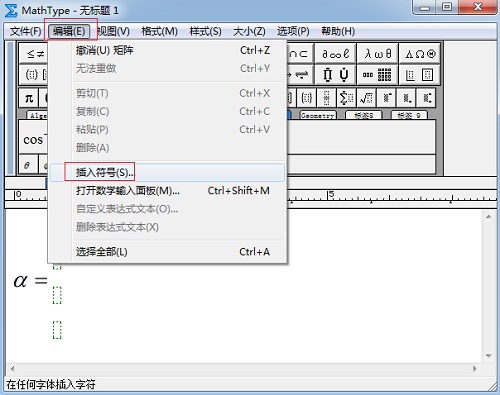Choose 打开数学输入面板(M)... menu entry
Viewport: 500px width, 395px height.
coord(167,191)
